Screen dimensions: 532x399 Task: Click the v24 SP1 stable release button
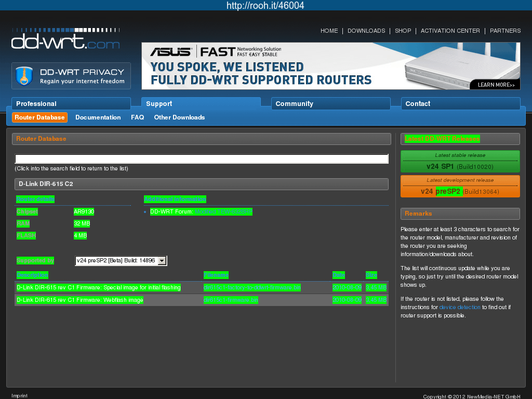click(460, 162)
